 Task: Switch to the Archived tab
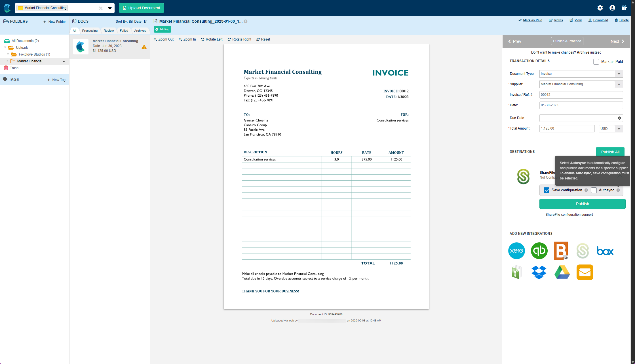click(140, 31)
